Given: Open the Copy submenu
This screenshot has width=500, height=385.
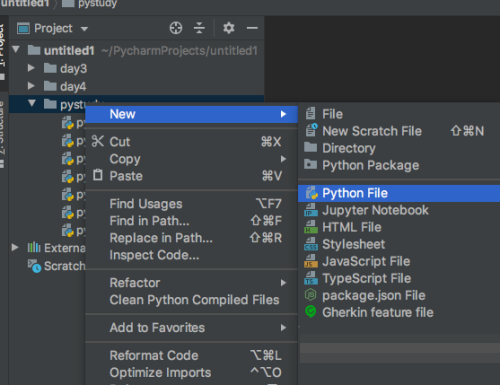Looking at the screenshot, I should 191,159.
